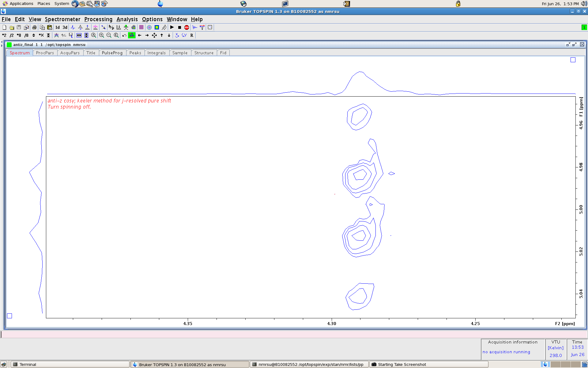Switch to pseudo color image display
Viewport: 588px width, 368px height.
pyautogui.click(x=157, y=27)
